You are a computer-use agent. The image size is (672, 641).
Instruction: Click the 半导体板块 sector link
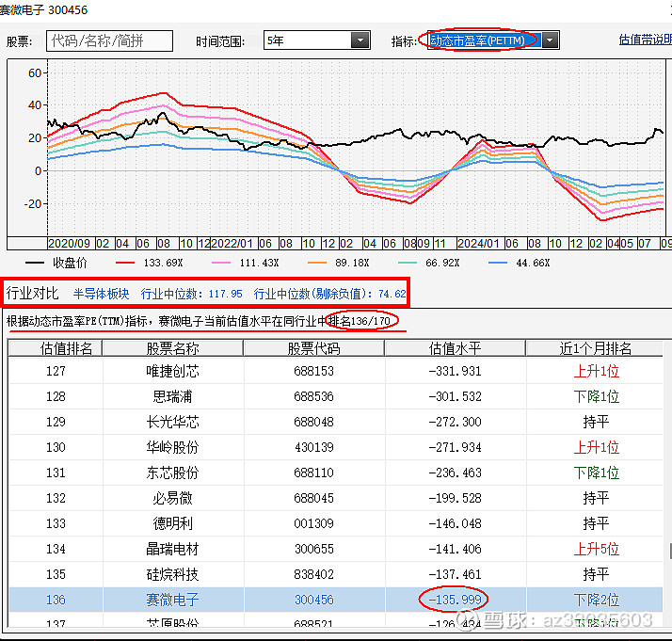coord(102,294)
